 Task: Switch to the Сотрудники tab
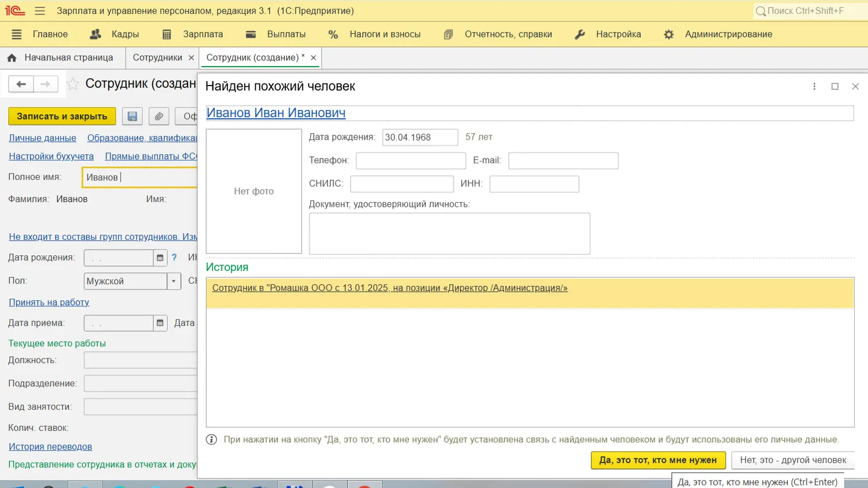click(157, 57)
